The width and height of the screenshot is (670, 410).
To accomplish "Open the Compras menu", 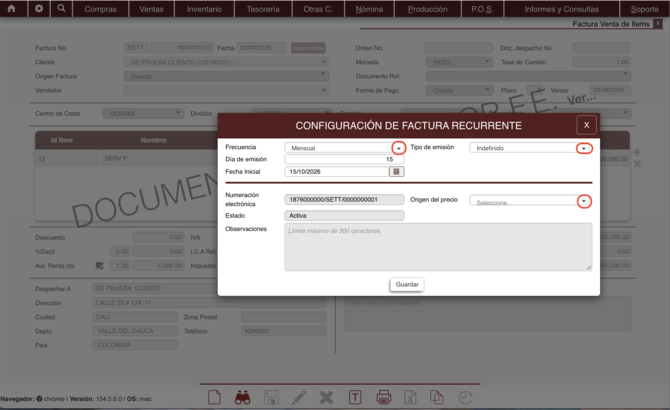I will 100,9.
